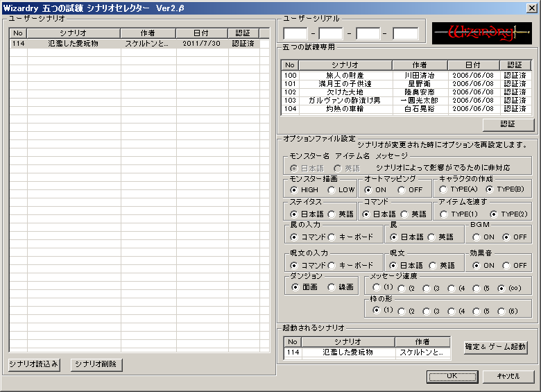Screen dimensions: 541x392
Task: Click 確定&ゲーム起動 button
Action: click(x=495, y=346)
